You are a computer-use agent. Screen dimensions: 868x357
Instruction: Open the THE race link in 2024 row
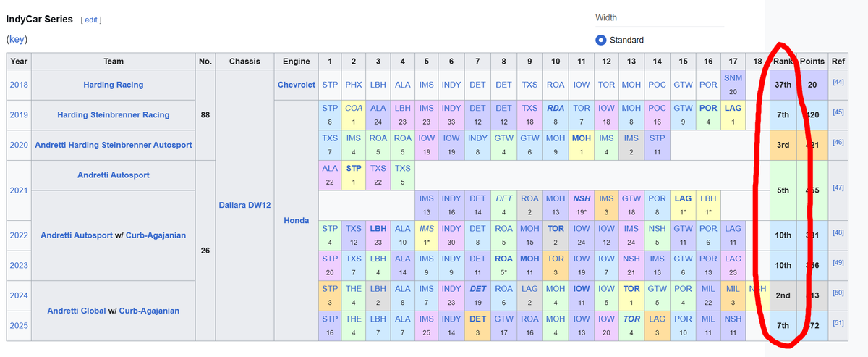354,288
